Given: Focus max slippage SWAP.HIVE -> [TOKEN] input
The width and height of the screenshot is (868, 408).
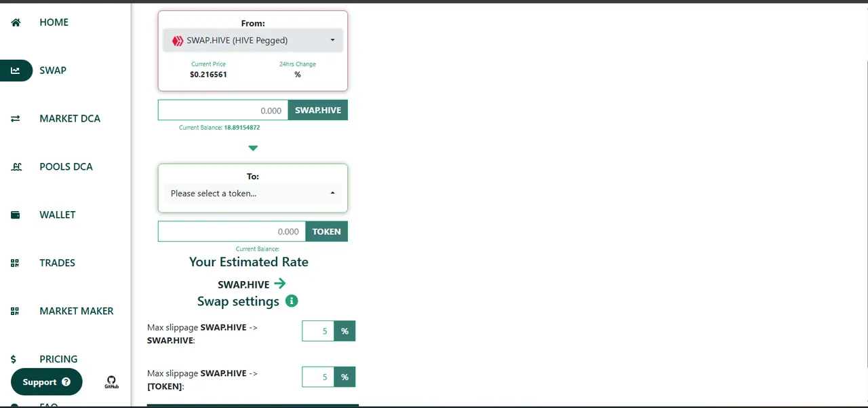Looking at the screenshot, I should point(318,377).
